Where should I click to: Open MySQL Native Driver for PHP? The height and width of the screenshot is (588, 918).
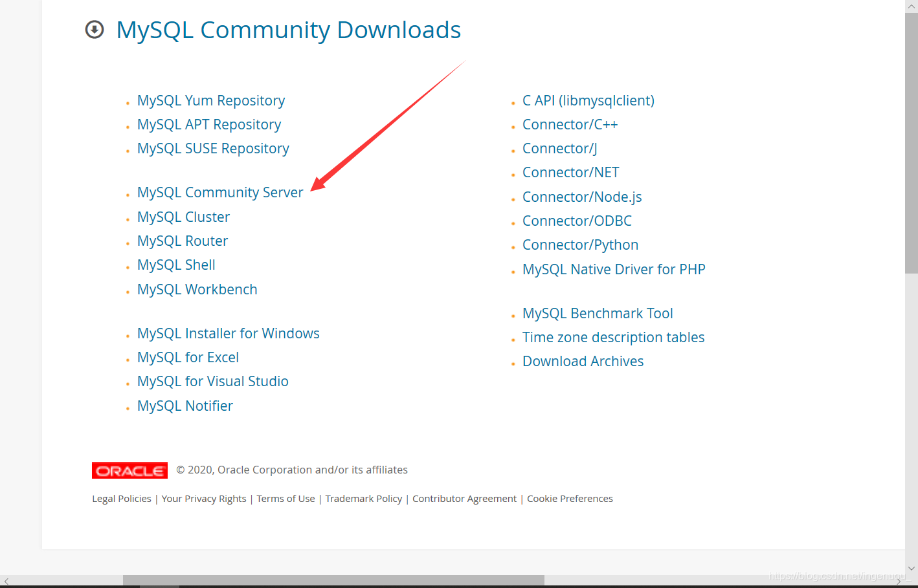(x=614, y=270)
